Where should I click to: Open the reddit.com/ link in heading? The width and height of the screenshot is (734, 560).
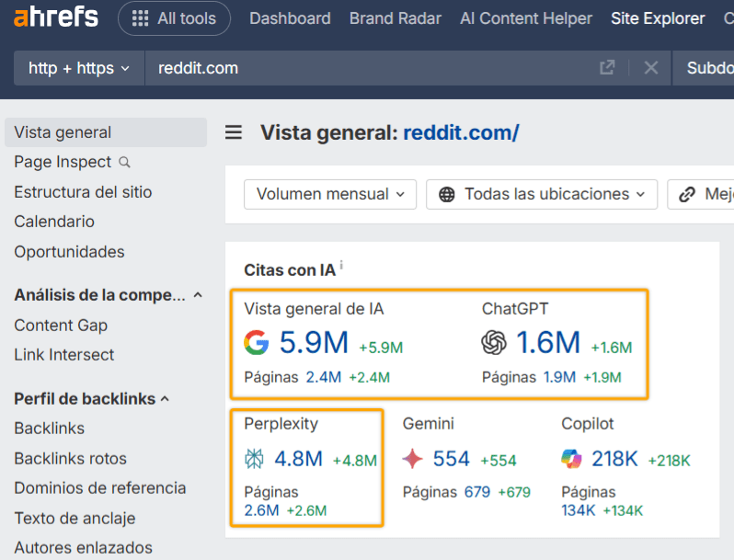[x=461, y=133]
